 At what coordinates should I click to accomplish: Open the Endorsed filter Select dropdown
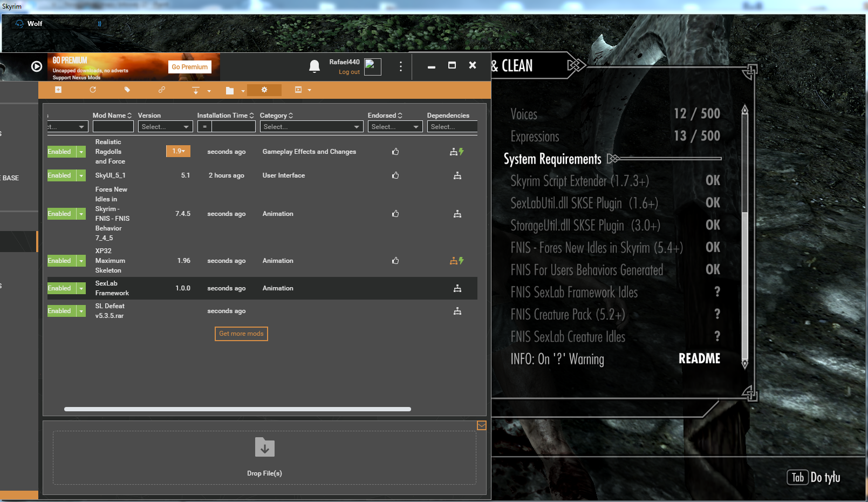pyautogui.click(x=395, y=127)
